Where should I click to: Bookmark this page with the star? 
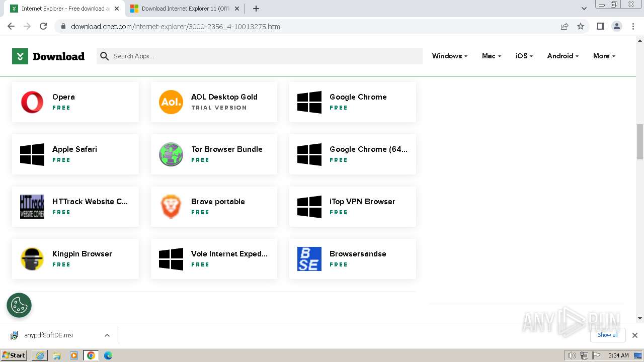pos(581,26)
